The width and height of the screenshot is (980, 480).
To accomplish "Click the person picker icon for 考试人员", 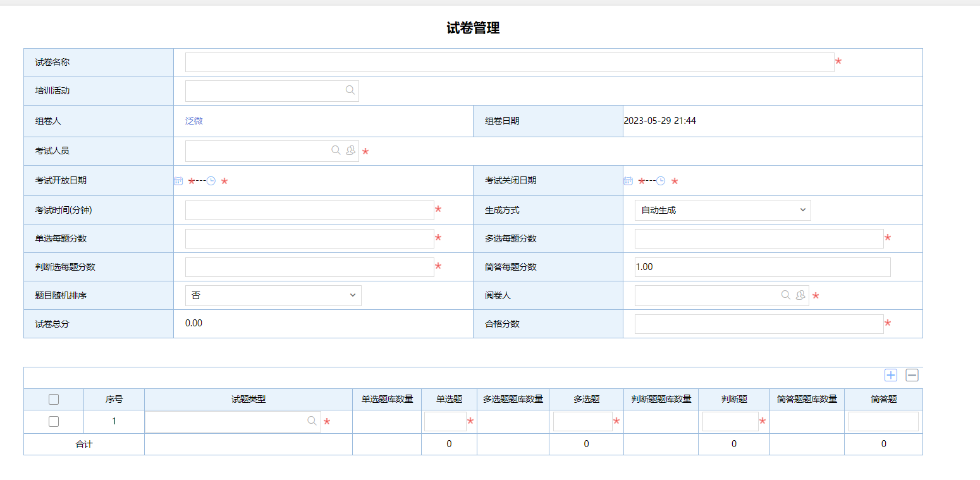I will (350, 151).
